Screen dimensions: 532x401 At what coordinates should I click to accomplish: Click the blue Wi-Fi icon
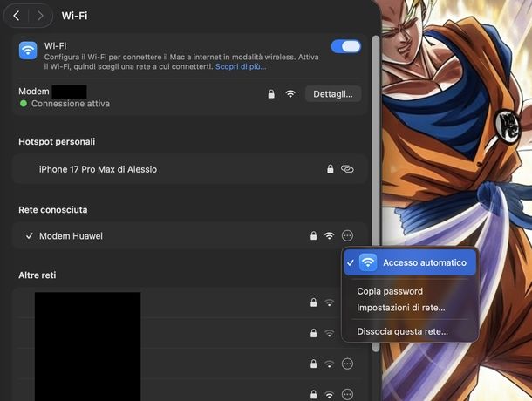coord(28,51)
